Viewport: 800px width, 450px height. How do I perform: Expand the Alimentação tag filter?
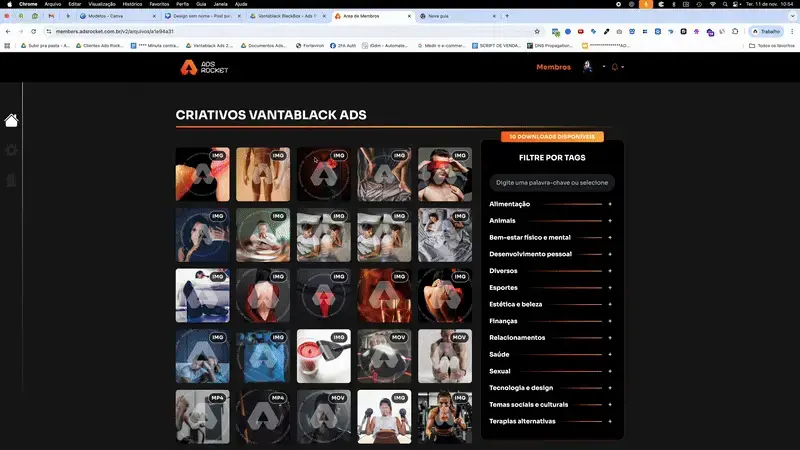[609, 204]
